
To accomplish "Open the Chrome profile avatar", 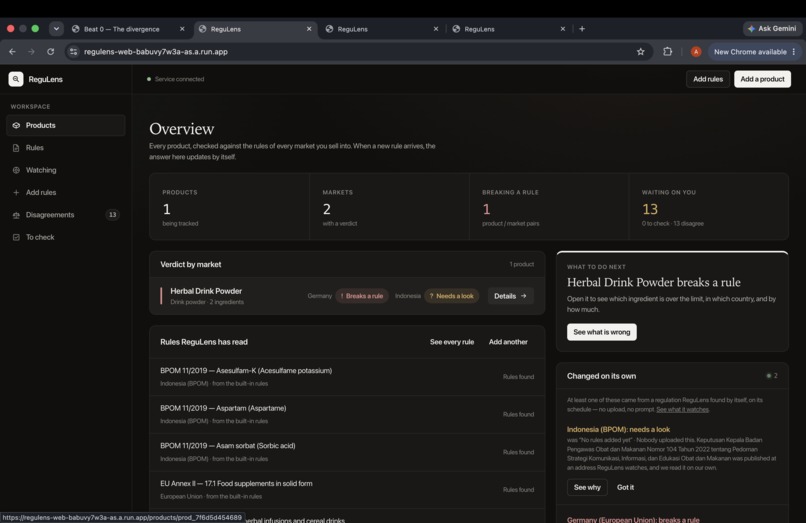I will (x=695, y=52).
